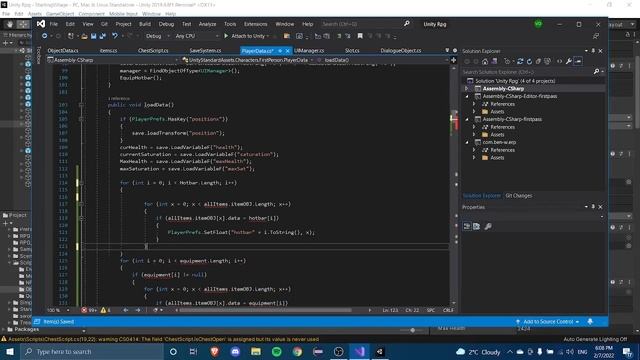Viewport: 640px width, 360px height.
Task: Click Show All Files icon in Solution Explorer
Action: click(547, 62)
